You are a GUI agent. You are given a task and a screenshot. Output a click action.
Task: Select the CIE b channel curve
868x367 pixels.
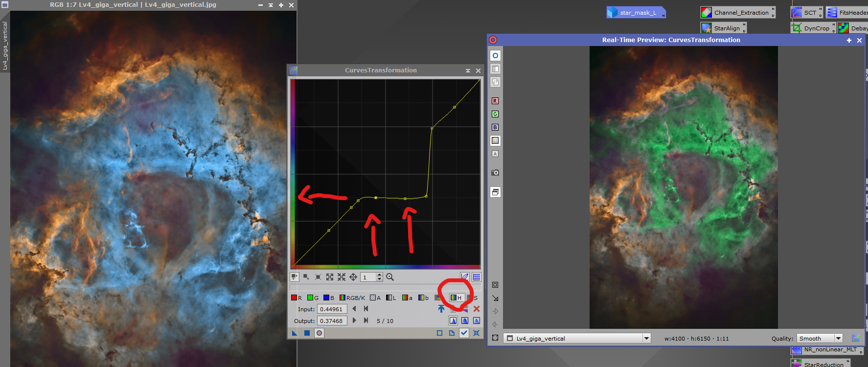[424, 298]
